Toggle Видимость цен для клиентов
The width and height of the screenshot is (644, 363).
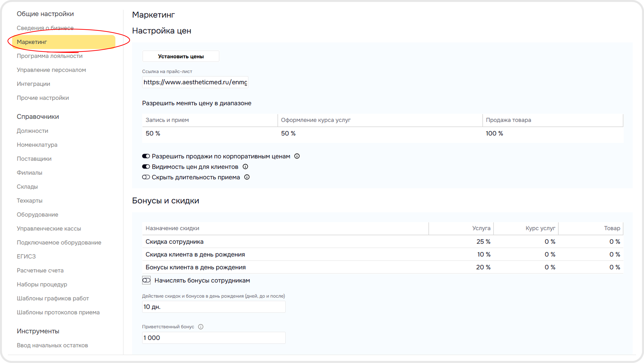click(146, 167)
